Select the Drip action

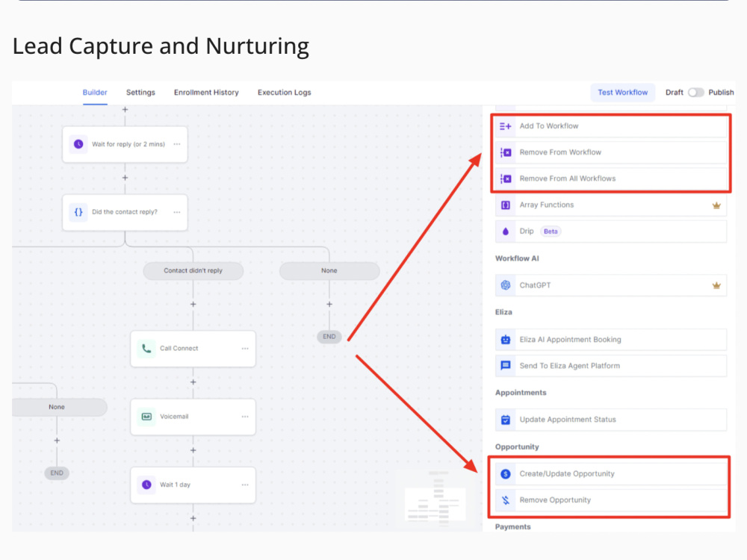611,231
